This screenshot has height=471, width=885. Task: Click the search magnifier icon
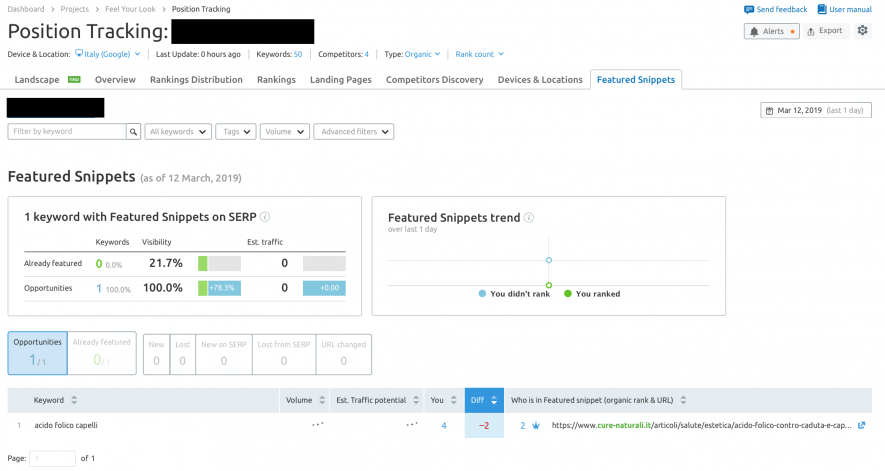coord(133,132)
